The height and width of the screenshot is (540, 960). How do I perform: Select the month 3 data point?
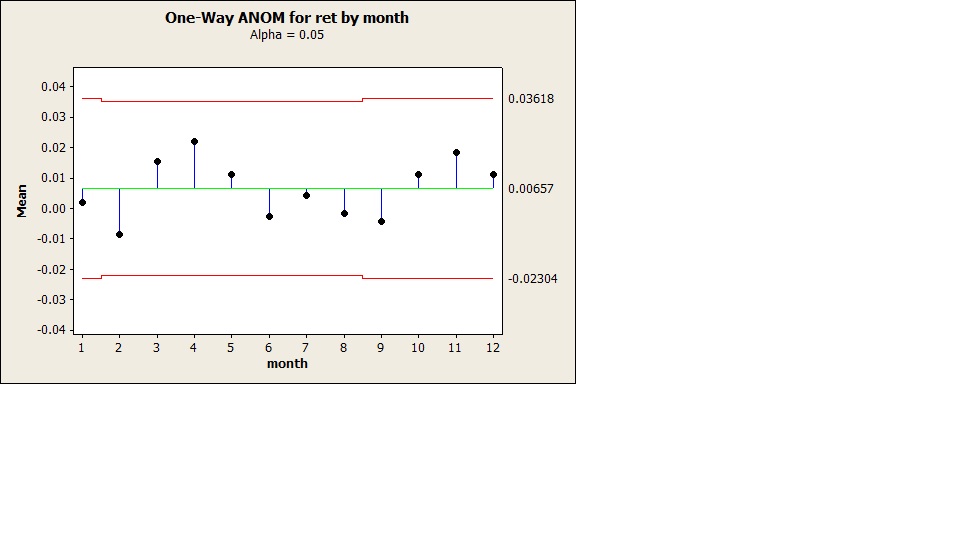[x=157, y=161]
